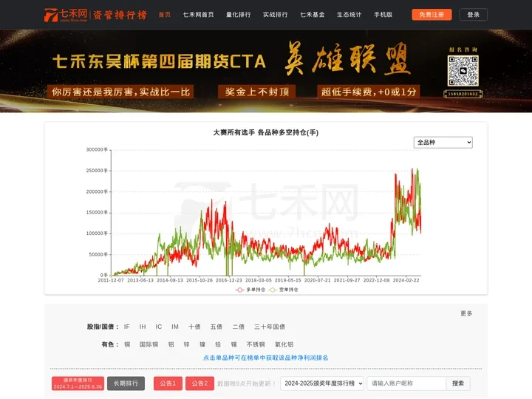Viewport: 532px width, 399px height.
Task: Select the 三十年国债 product
Action: [270, 327]
